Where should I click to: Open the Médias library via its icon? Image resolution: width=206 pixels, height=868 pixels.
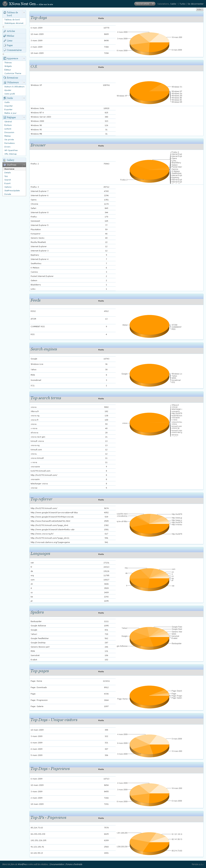point(5,36)
